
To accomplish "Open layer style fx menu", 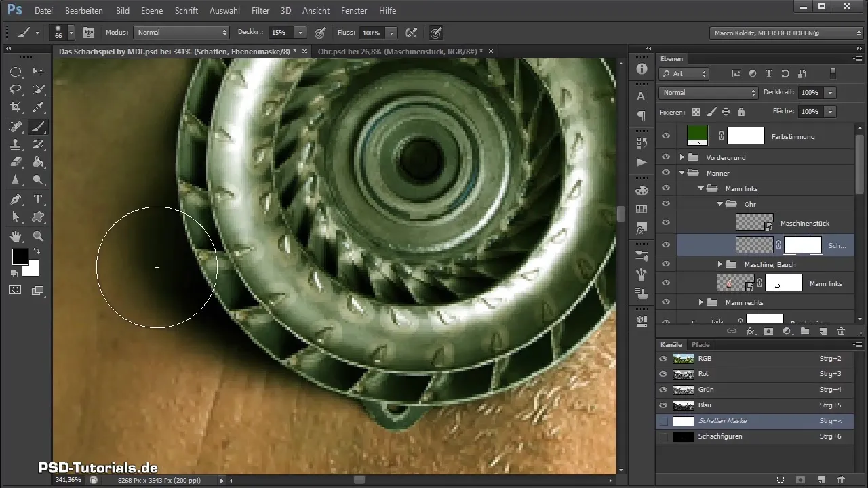I will [751, 331].
